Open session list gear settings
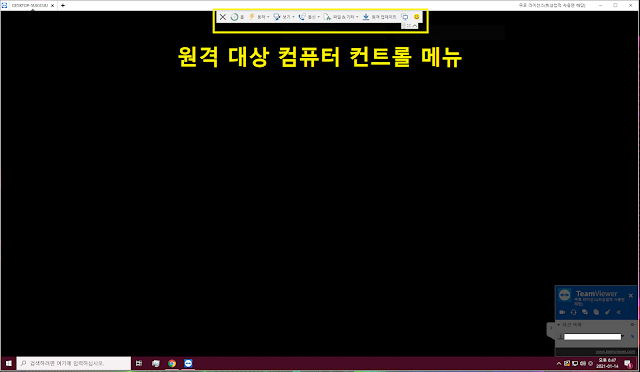The height and width of the screenshot is (372, 640). tap(633, 325)
